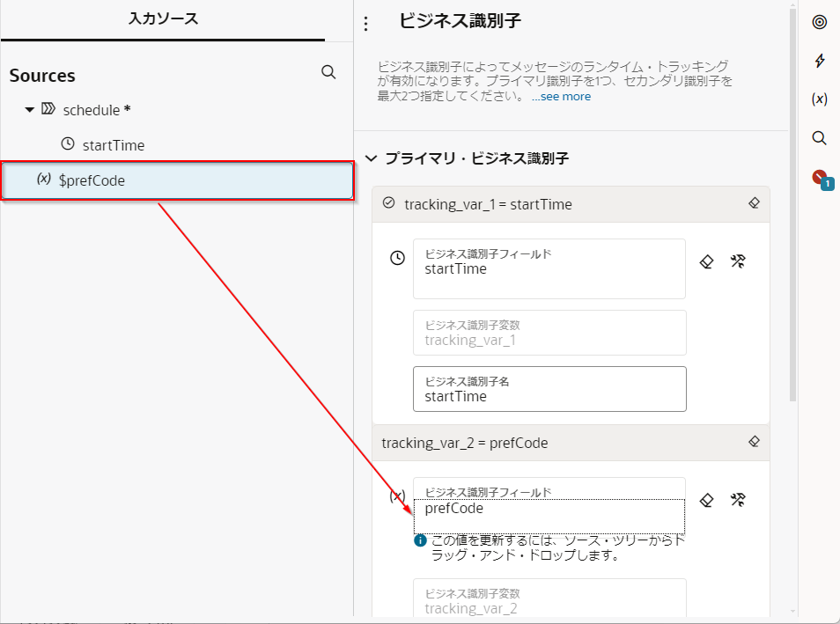840x624 pixels.
Task: Open the (x) variables icon in right sidebar
Action: [x=819, y=99]
